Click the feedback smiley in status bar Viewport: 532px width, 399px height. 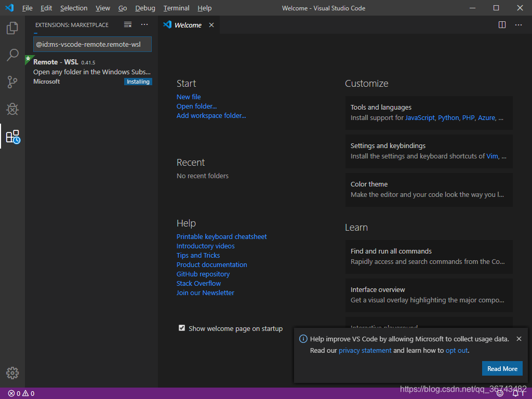click(500, 394)
